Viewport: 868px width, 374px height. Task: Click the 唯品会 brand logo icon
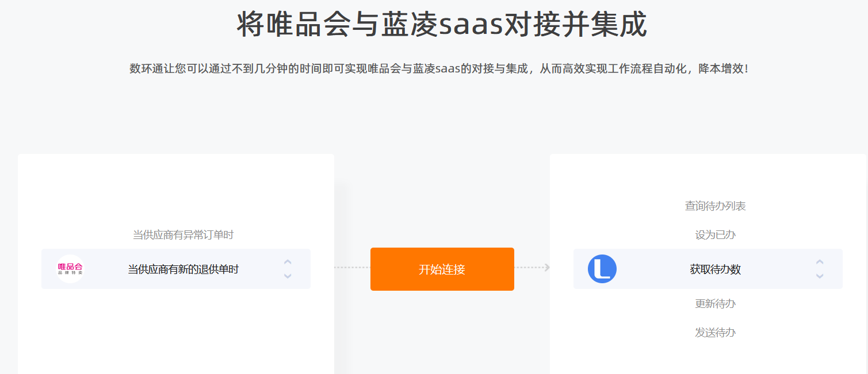[70, 268]
